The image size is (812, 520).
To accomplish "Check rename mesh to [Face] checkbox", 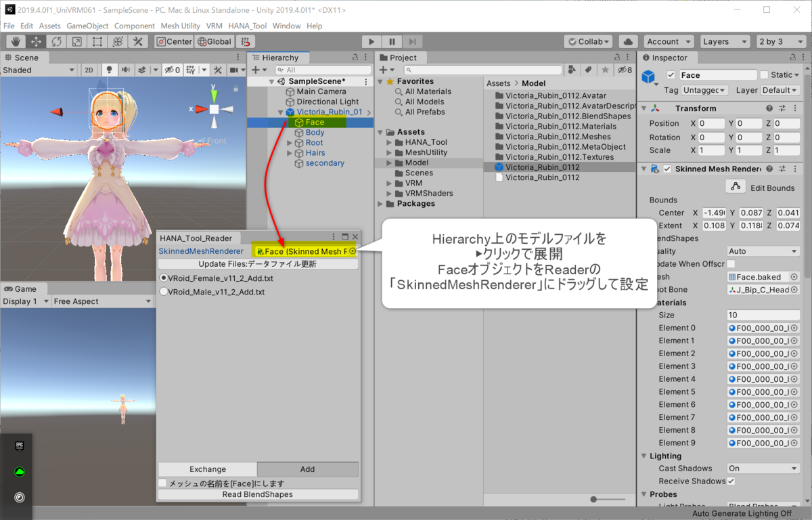I will (x=162, y=483).
